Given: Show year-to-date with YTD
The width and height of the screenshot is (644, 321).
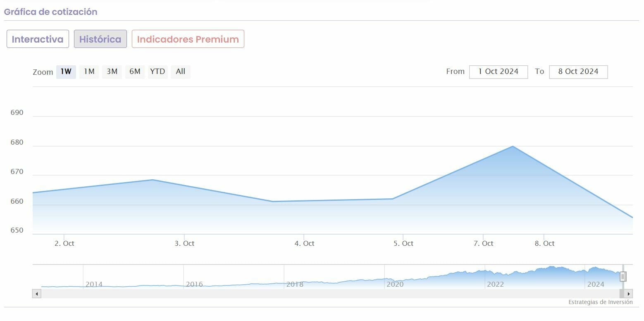Looking at the screenshot, I should [x=157, y=71].
